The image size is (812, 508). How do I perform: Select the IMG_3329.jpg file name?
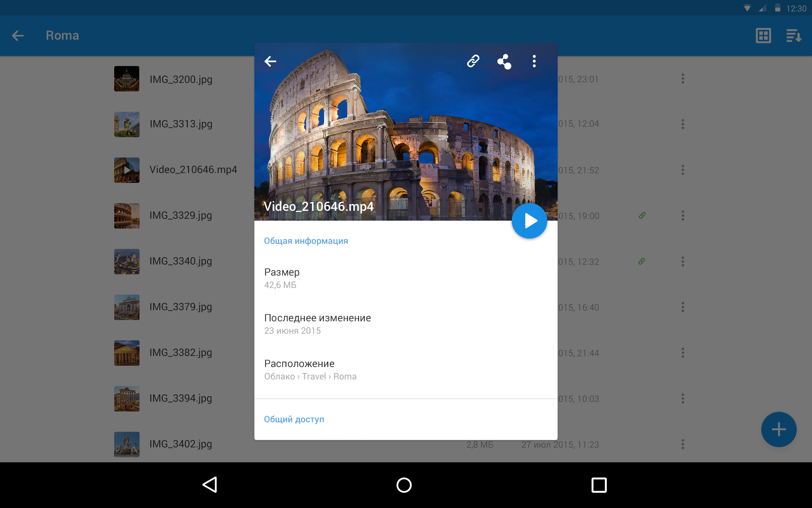(181, 215)
